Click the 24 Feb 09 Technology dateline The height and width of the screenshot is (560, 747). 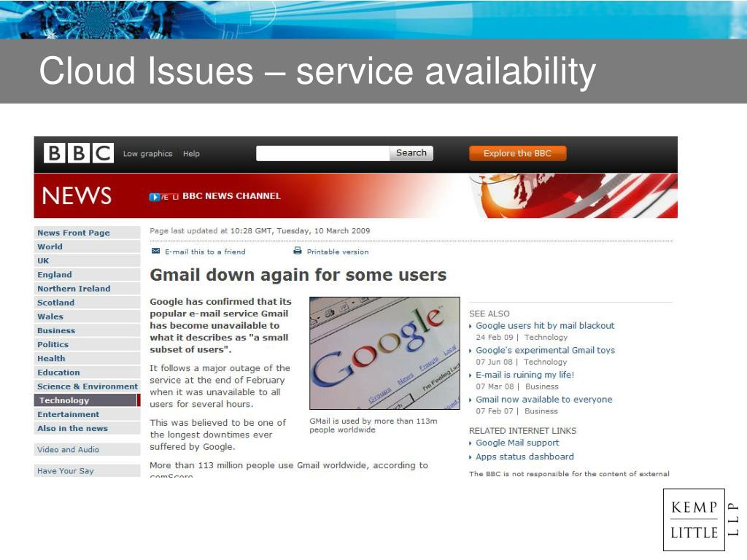pos(522,337)
